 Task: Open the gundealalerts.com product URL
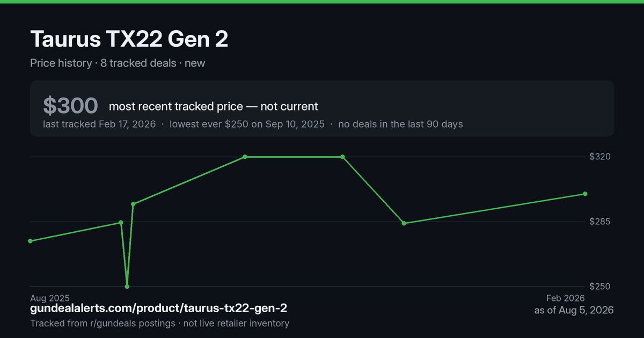pyautogui.click(x=158, y=308)
